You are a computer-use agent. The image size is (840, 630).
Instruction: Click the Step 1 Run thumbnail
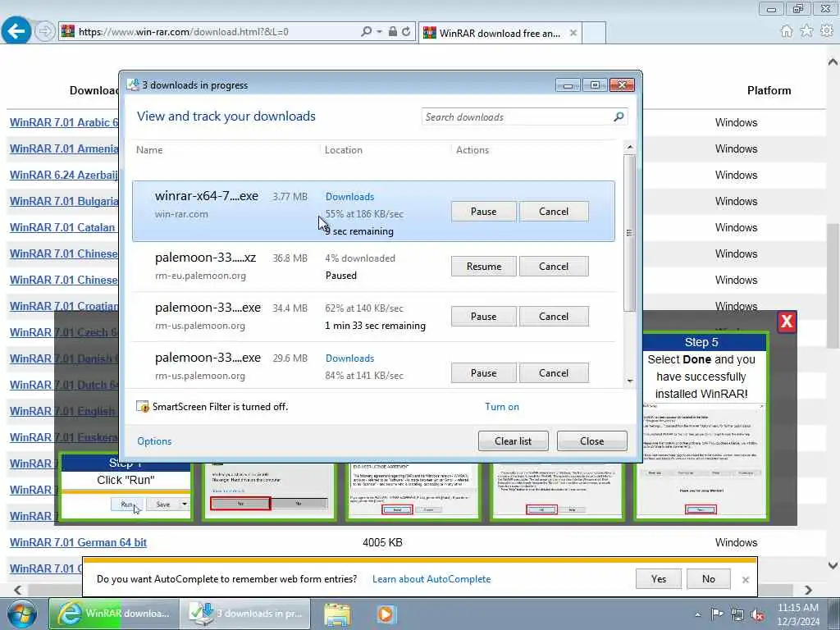pos(126,486)
